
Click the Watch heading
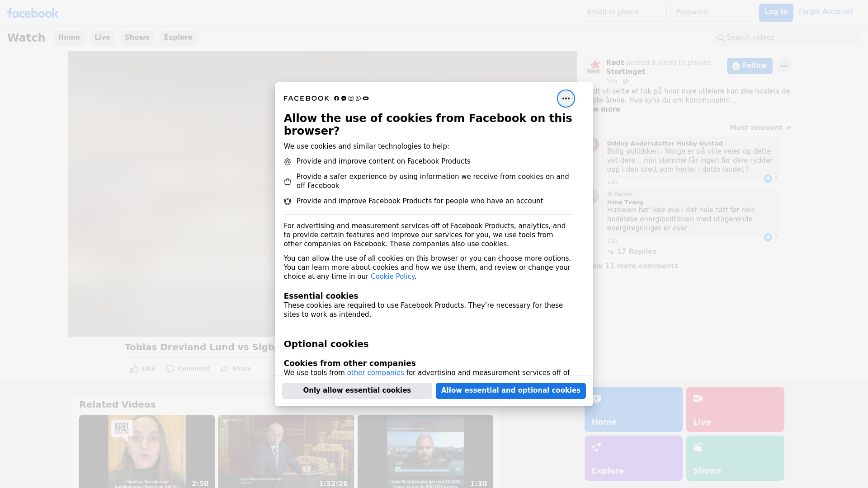coord(26,38)
